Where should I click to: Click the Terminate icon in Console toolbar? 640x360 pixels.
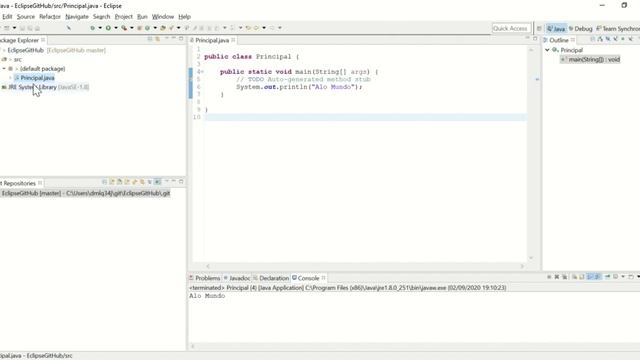549,277
